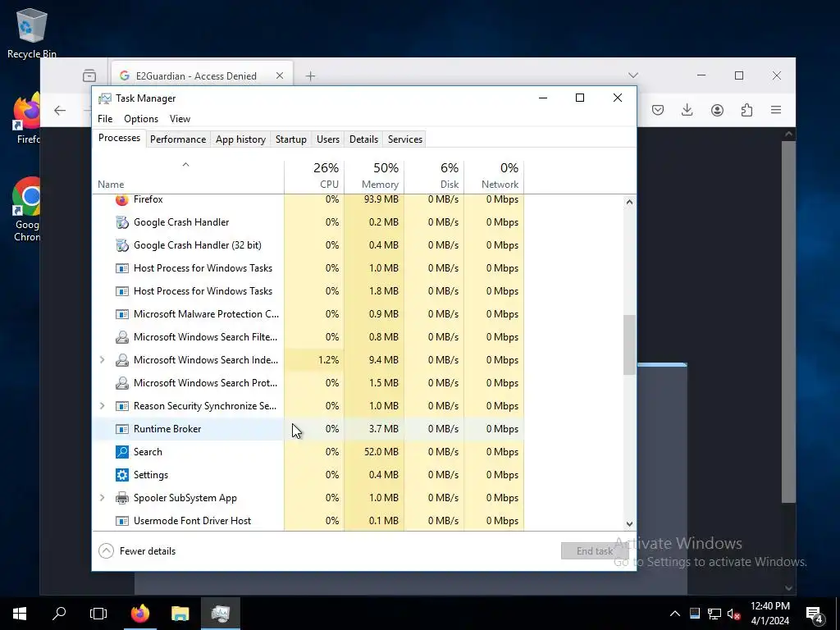The image size is (840, 630).
Task: Open Task View on the taskbar
Action: 98,614
